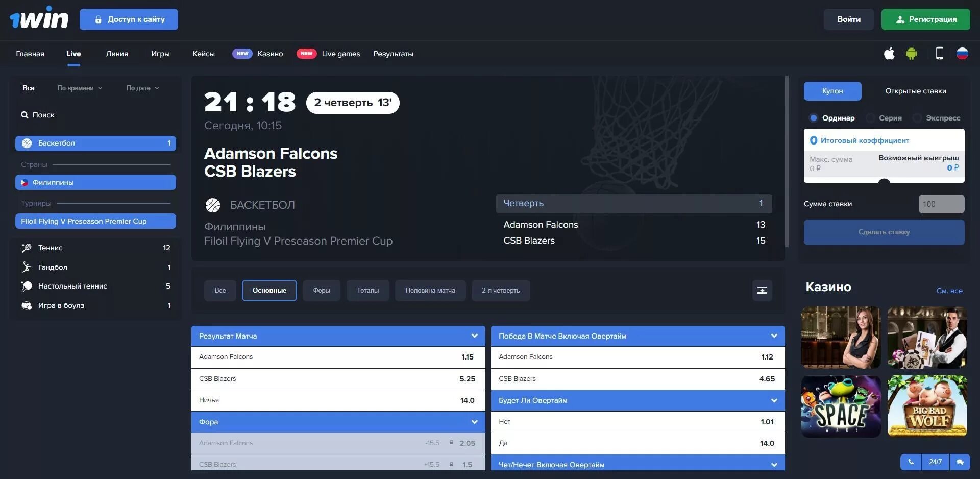Click the search magnifier icon
The image size is (980, 479).
(x=24, y=115)
